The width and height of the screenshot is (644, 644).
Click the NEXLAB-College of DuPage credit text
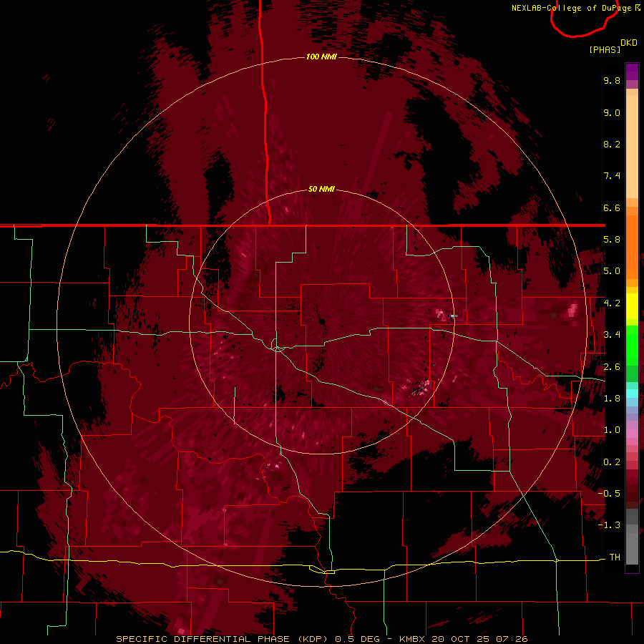[572, 8]
